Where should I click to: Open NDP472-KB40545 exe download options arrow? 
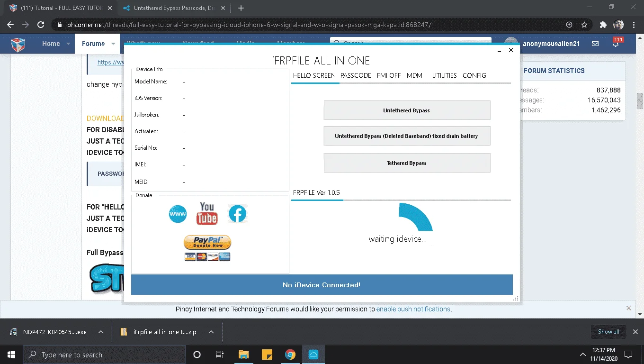[101, 332]
